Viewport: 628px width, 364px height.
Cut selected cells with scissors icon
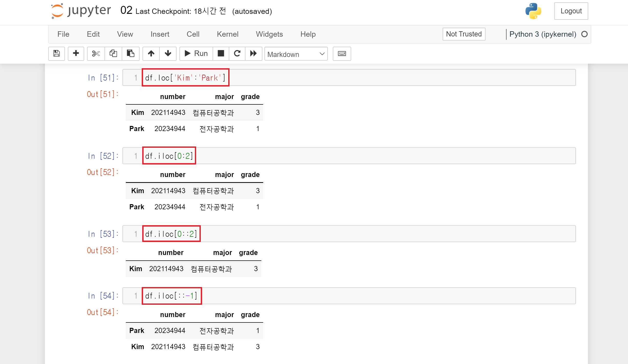click(96, 53)
